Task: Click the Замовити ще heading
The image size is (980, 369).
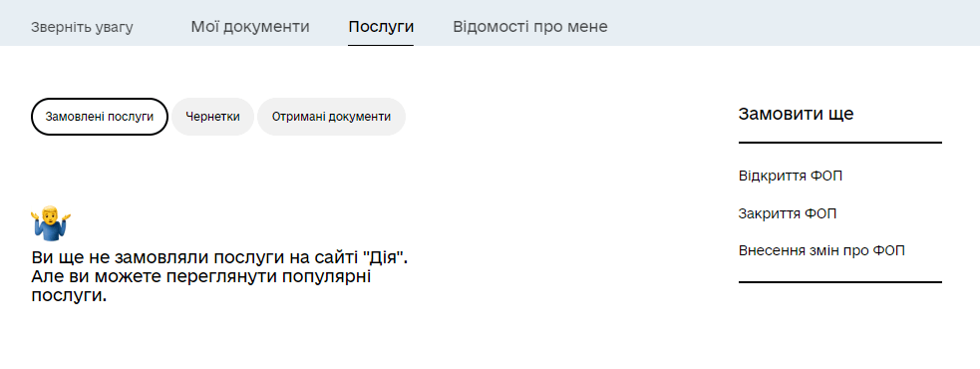Action: tap(796, 114)
